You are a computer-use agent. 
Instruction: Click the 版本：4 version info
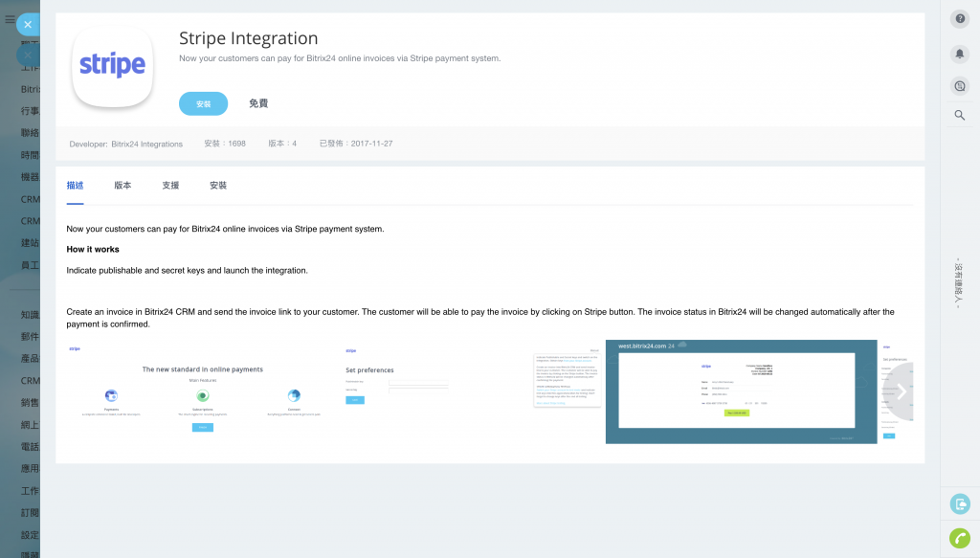(282, 144)
